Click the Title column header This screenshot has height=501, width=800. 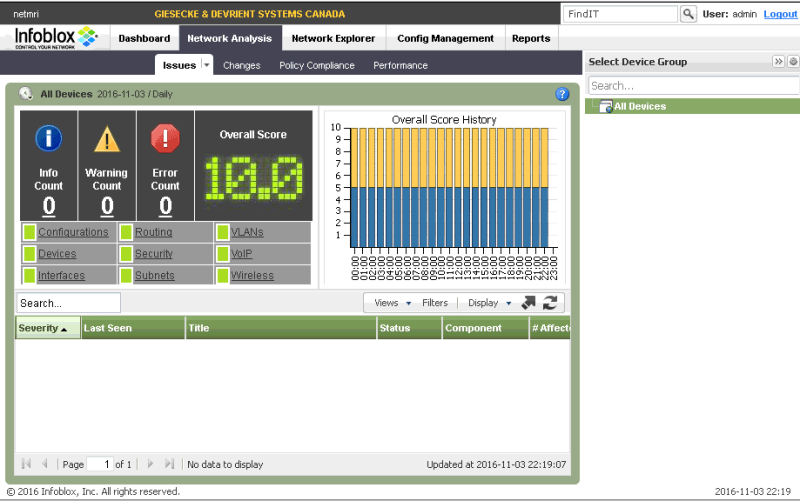click(x=281, y=328)
